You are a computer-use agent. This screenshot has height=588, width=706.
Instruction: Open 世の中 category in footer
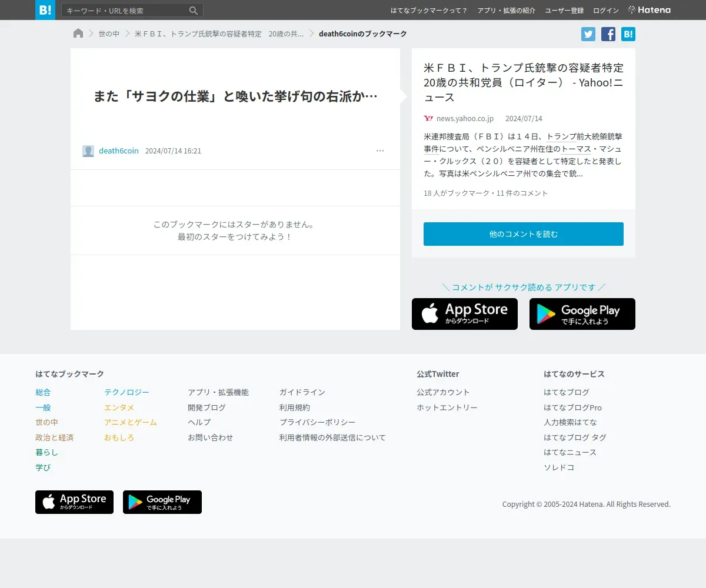46,422
